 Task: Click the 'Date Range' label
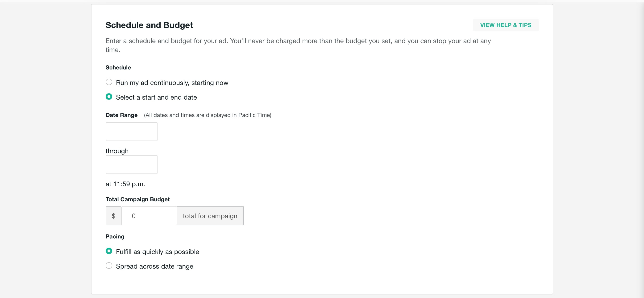121,115
